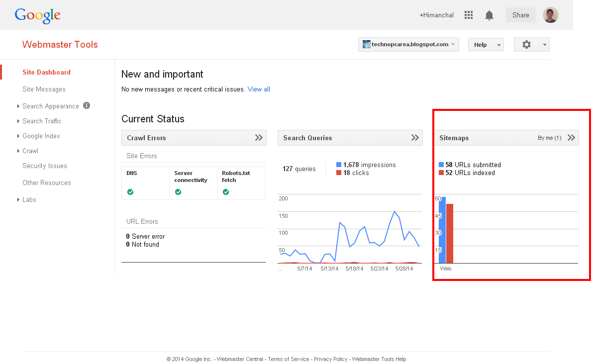Viewport: 594px width, 364px height.
Task: Open Webmaster Central footer link
Action: click(x=240, y=359)
